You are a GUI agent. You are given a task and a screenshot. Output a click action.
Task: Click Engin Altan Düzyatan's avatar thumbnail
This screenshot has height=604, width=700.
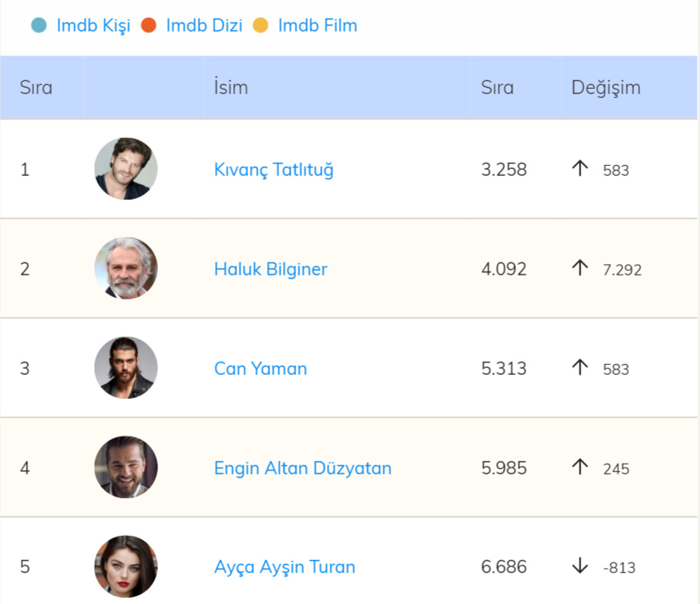click(126, 467)
